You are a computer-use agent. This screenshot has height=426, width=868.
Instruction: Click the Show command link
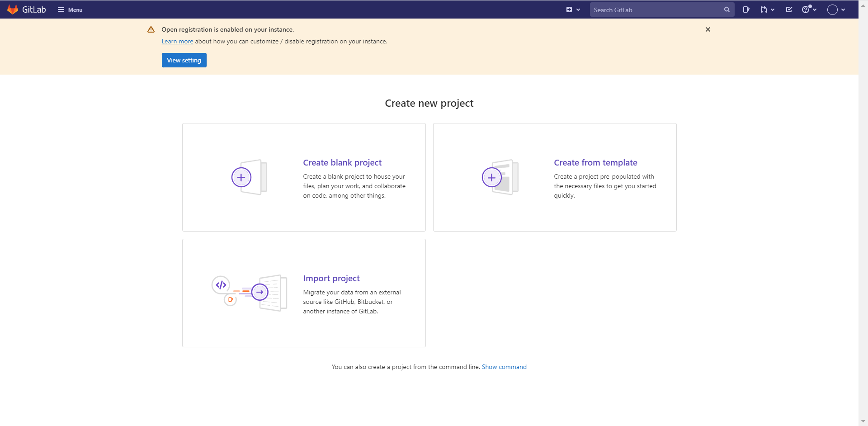(x=504, y=367)
